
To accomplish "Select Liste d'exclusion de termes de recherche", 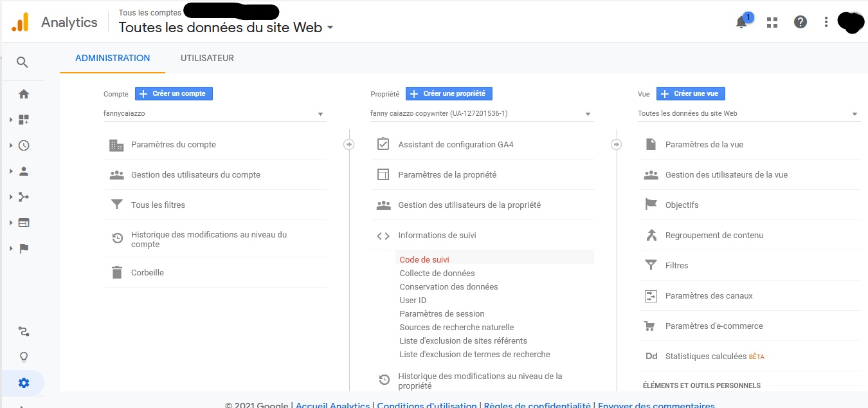I will 475,355.
